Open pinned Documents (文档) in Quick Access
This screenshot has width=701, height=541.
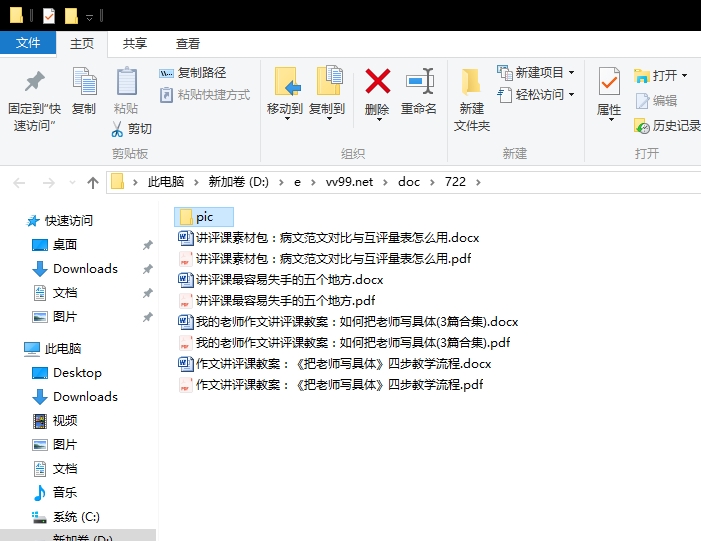pos(55,293)
